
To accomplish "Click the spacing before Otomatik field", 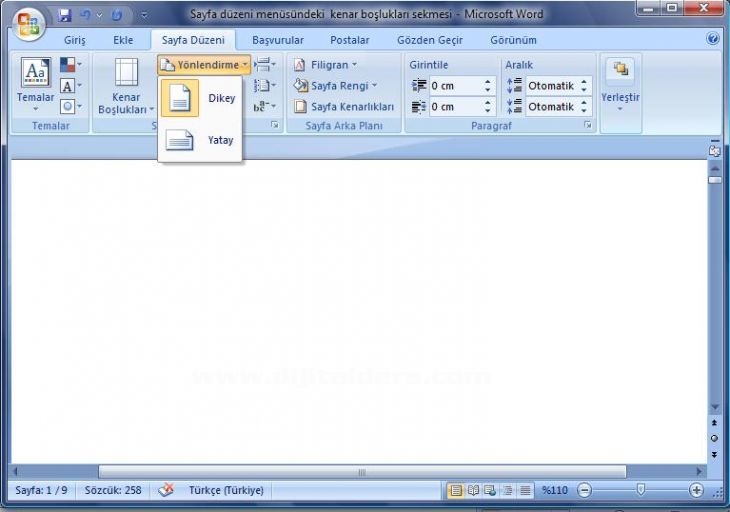I will coord(552,86).
